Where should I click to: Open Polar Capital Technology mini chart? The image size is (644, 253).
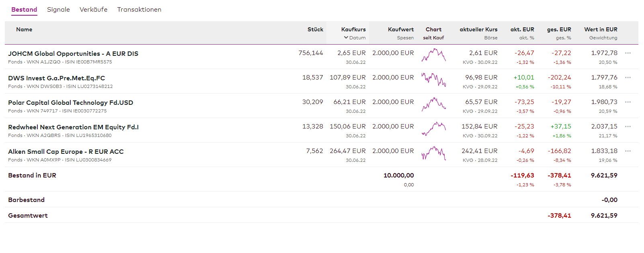[x=433, y=104]
